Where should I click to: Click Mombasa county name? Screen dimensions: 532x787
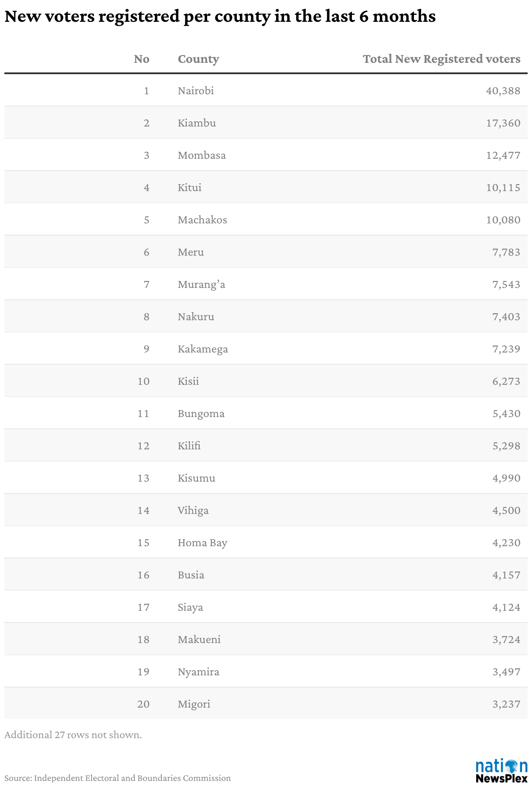point(201,155)
